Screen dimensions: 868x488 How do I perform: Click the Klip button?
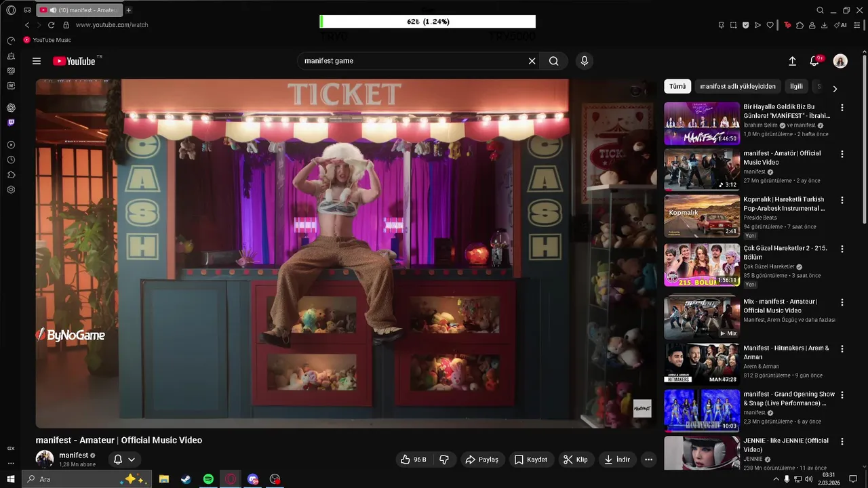tap(575, 460)
